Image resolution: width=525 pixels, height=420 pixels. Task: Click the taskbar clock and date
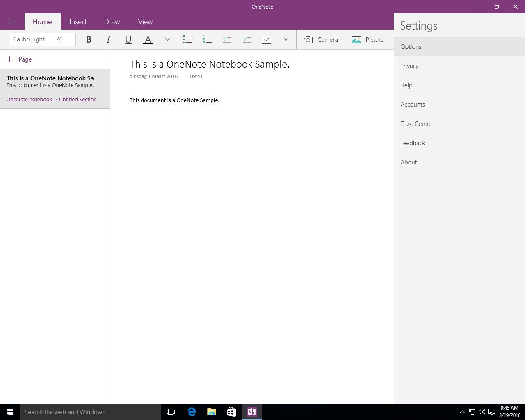pos(509,412)
